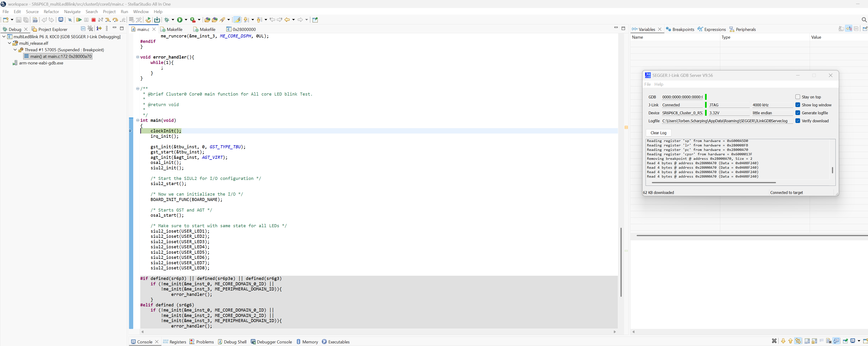This screenshot has width=868, height=346.
Task: Click the Skip All Breakpoints icon
Action: 70,20
